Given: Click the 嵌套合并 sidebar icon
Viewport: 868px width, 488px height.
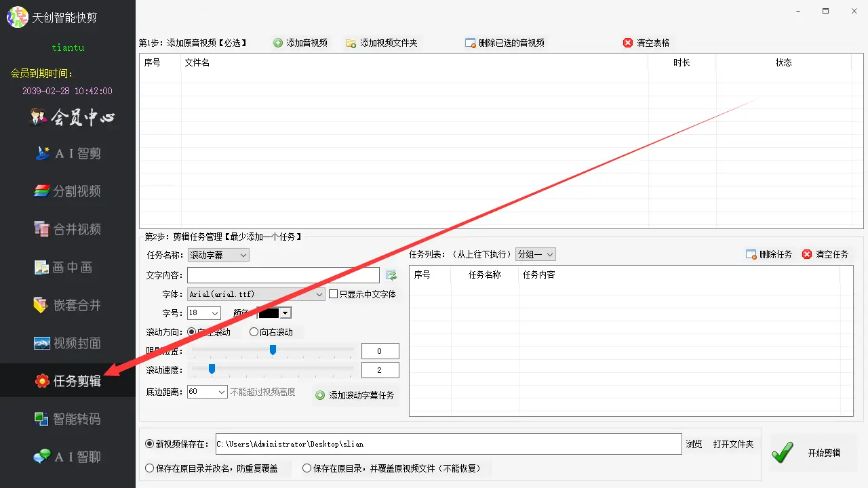Looking at the screenshot, I should [42, 305].
